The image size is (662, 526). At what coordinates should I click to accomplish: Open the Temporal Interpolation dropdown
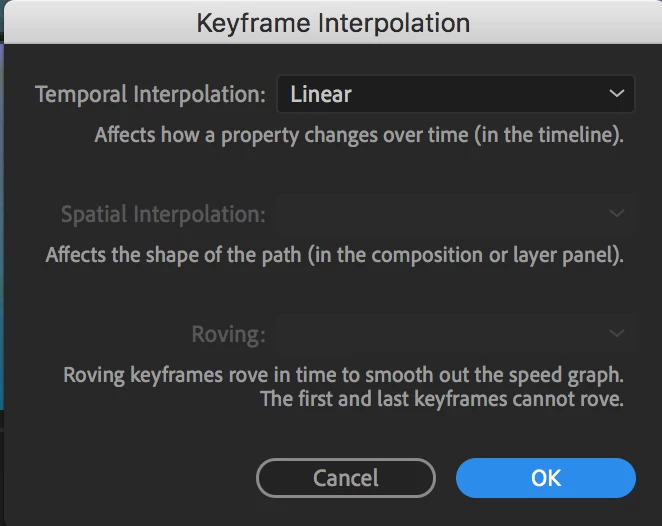pos(455,95)
